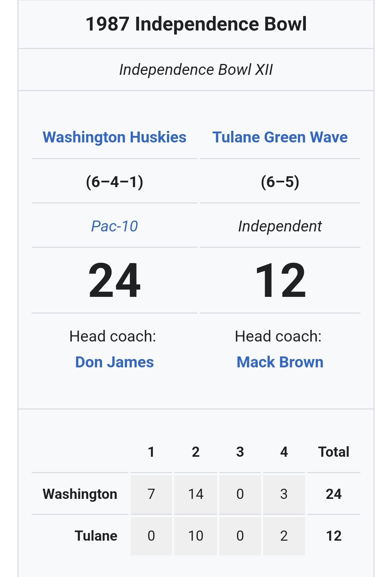Click the Independence Bowl XII subtitle
Screen dimensions: 392x577
click(196, 69)
